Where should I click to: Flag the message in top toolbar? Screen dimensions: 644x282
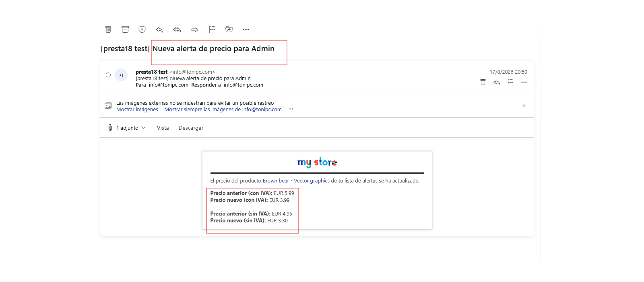[x=212, y=29]
